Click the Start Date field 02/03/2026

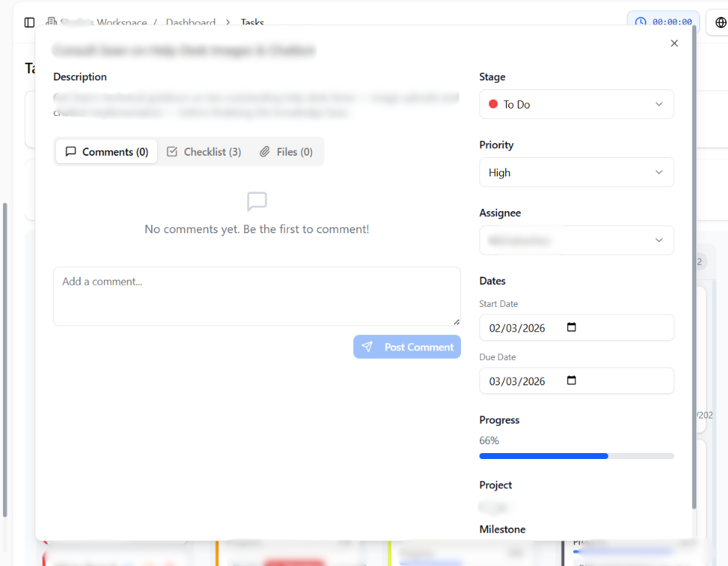click(x=518, y=328)
